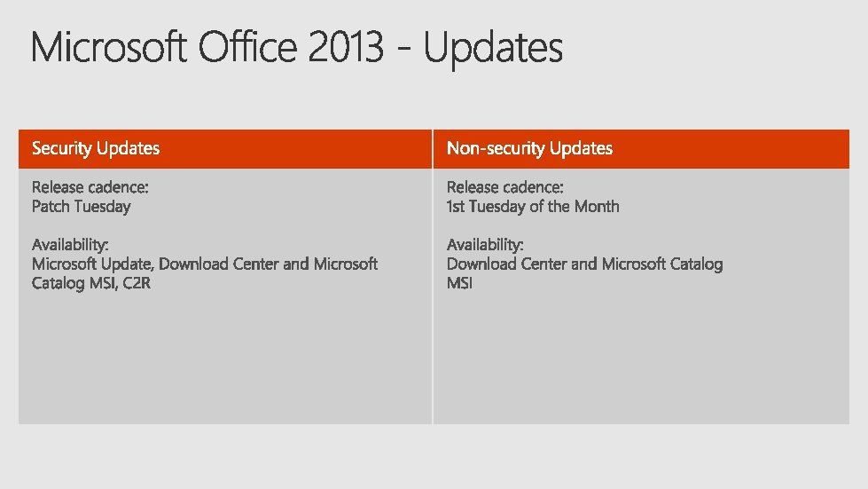868x489 pixels.
Task: Click the slide title "Microsoft Office 2013 - Updates"
Action: coord(296,48)
